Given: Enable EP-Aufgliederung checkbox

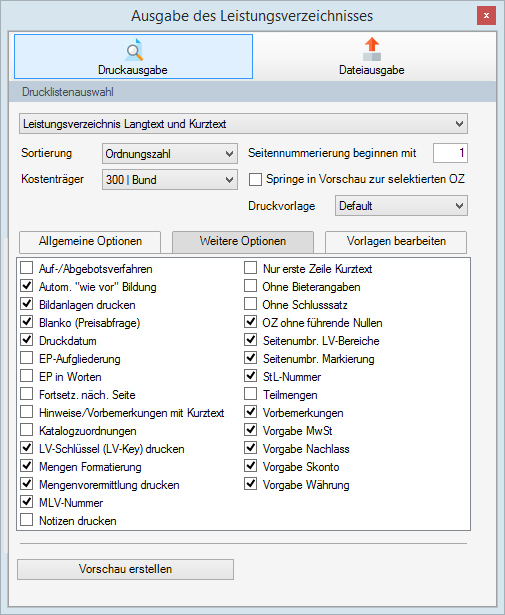Looking at the screenshot, I should click(x=27, y=358).
